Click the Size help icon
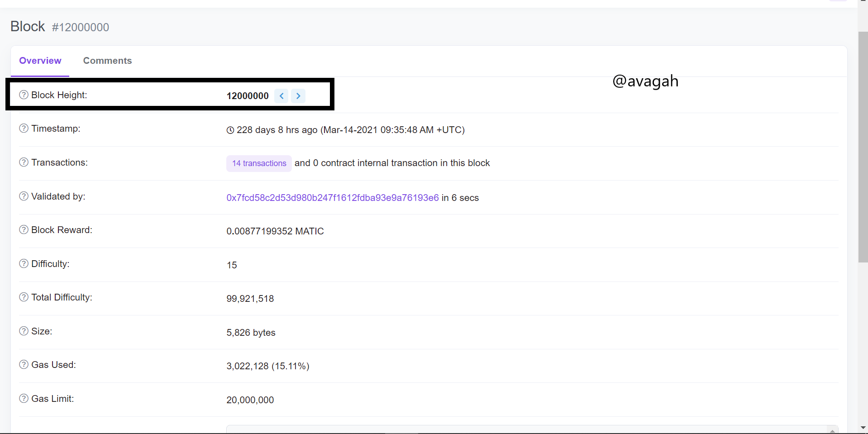 tap(24, 331)
